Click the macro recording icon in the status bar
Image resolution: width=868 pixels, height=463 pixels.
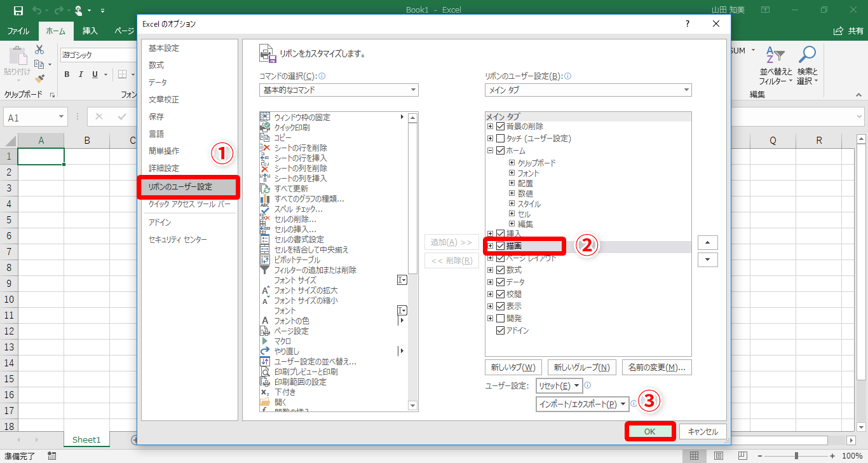52,456
